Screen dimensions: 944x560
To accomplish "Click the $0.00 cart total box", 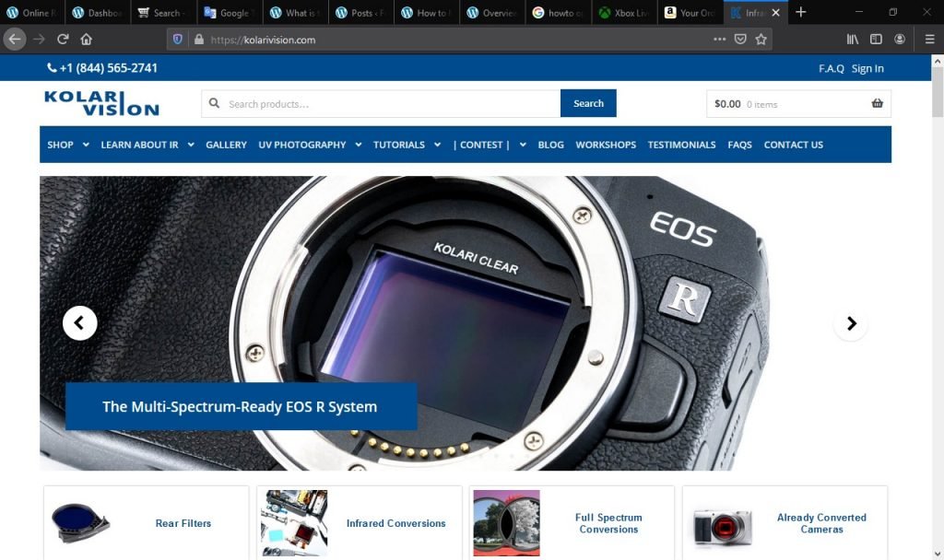I will (798, 103).
